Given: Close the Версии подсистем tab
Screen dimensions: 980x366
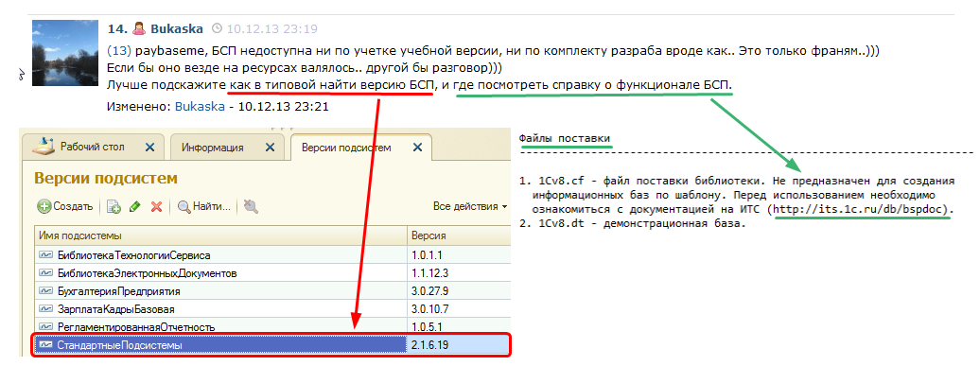Looking at the screenshot, I should (x=417, y=148).
